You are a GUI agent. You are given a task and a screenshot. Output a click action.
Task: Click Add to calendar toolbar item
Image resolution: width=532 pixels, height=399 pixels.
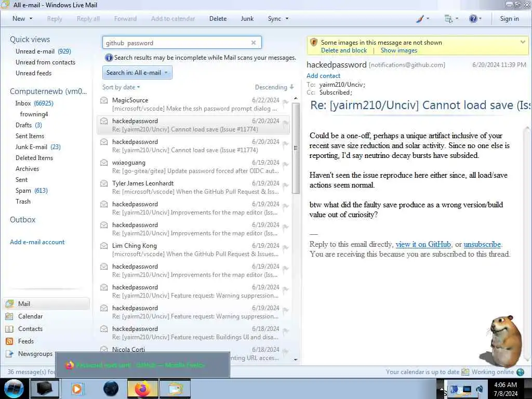point(173,19)
